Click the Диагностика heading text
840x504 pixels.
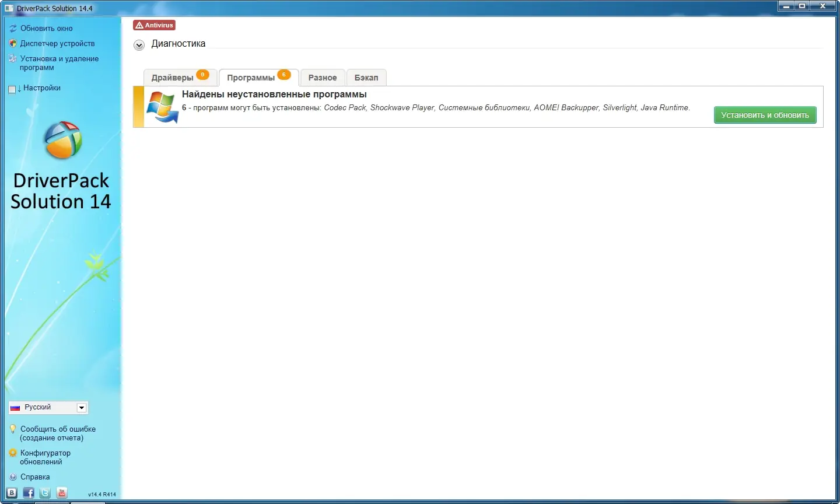point(178,44)
